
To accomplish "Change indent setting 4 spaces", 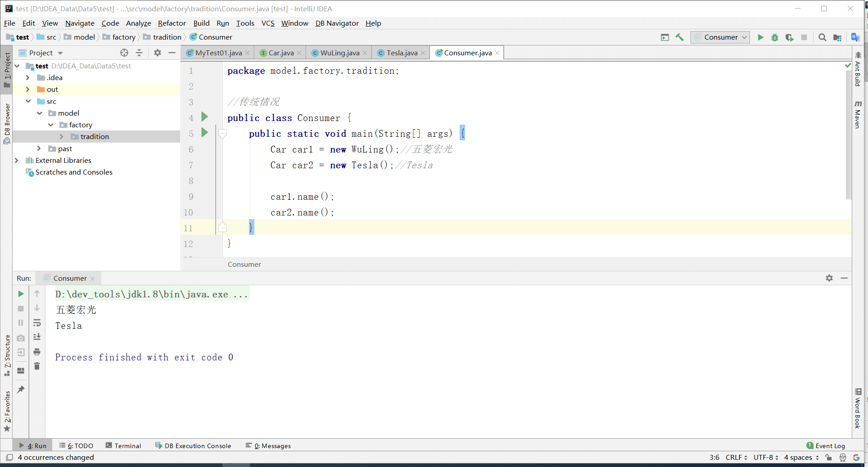I will (x=801, y=458).
